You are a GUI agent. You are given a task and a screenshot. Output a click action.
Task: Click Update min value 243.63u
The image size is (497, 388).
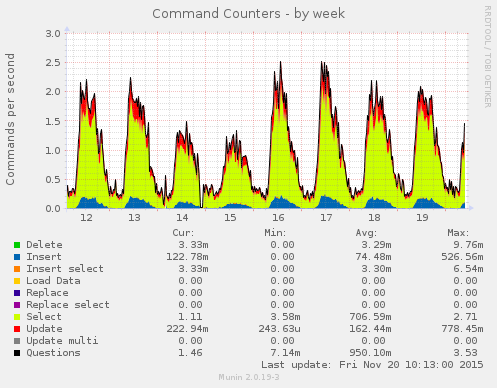coord(279,329)
